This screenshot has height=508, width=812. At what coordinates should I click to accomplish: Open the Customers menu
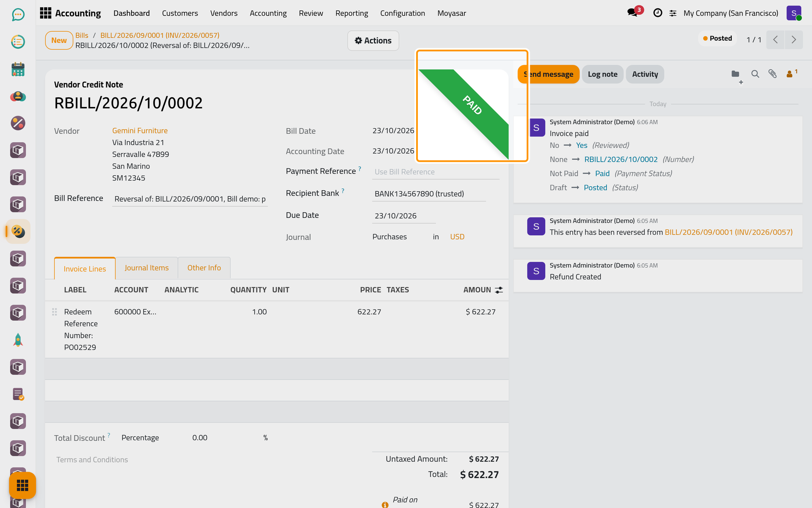(x=180, y=13)
